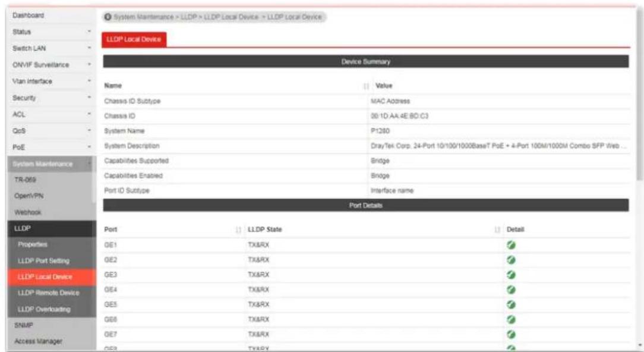Click the breadcrumb info icon
Image resolution: width=644 pixels, height=352 pixels.
108,17
